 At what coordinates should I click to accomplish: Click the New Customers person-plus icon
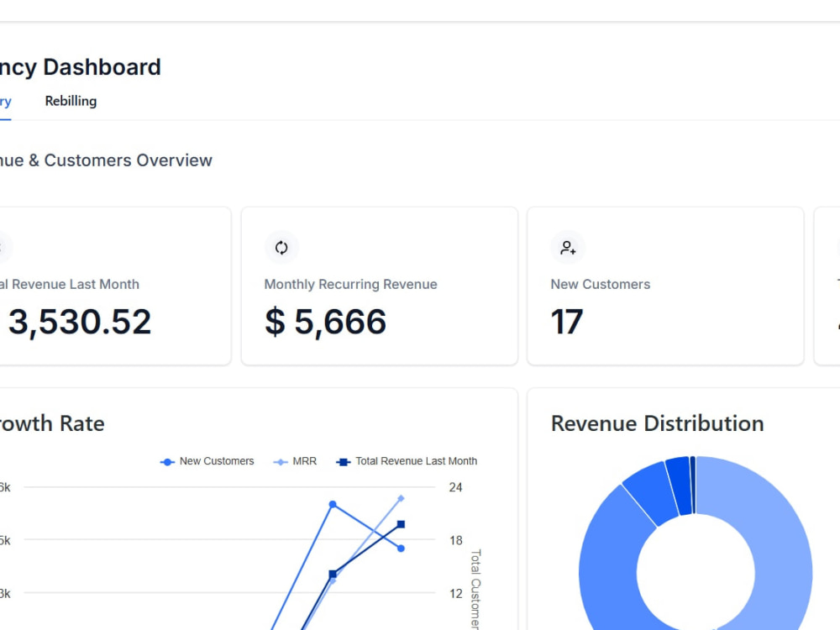(x=568, y=248)
